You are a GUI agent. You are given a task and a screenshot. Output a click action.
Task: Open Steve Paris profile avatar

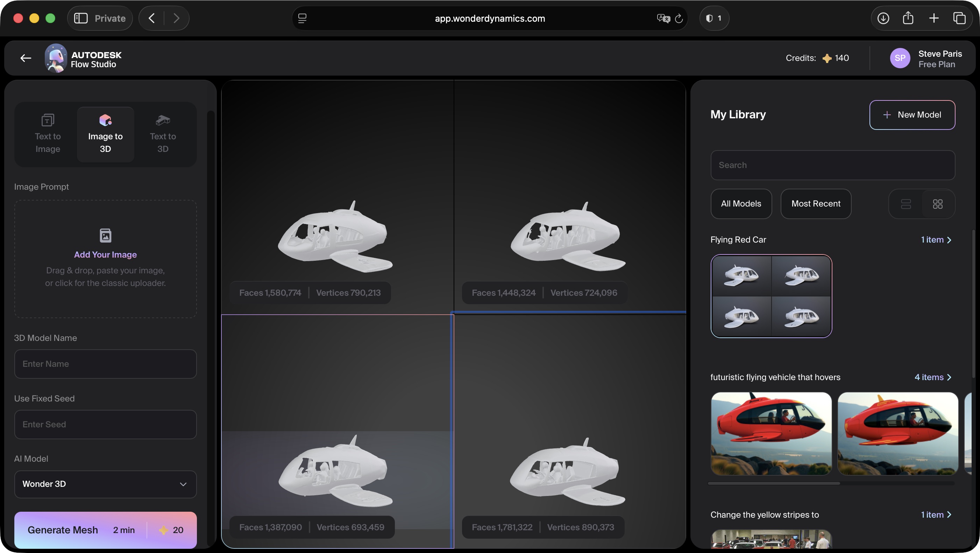(x=900, y=58)
